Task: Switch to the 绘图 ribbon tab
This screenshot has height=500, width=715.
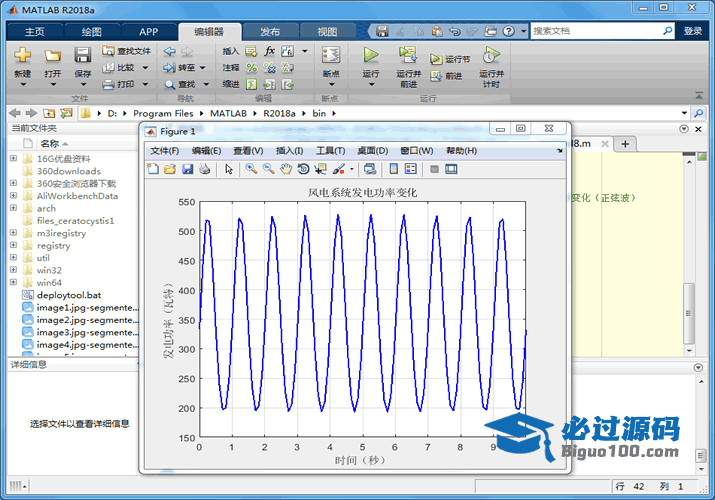Action: 91,31
